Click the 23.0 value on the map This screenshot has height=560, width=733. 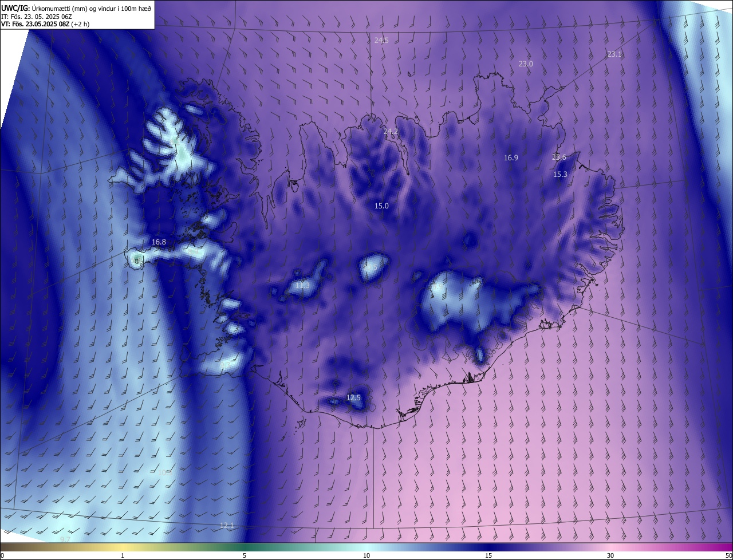coord(526,64)
